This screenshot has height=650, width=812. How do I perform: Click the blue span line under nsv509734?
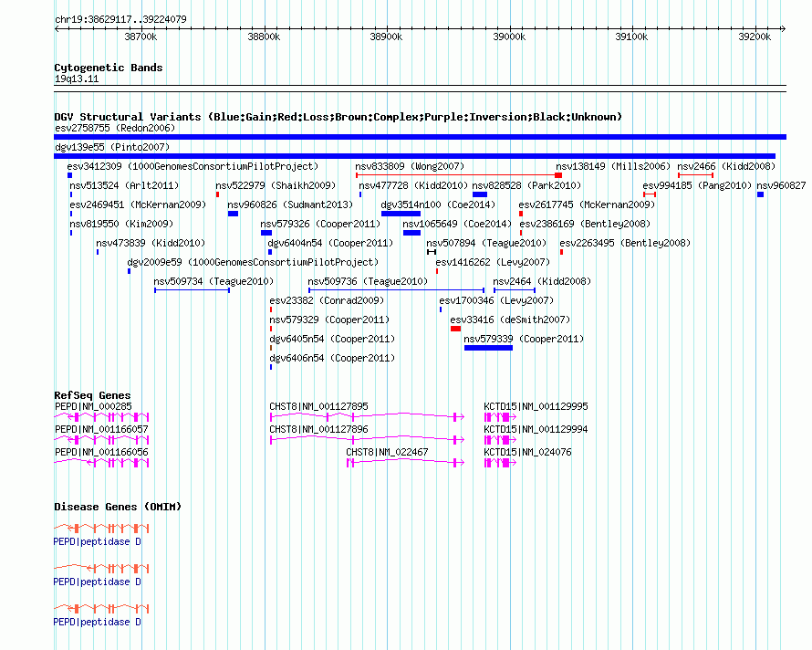pos(192,290)
